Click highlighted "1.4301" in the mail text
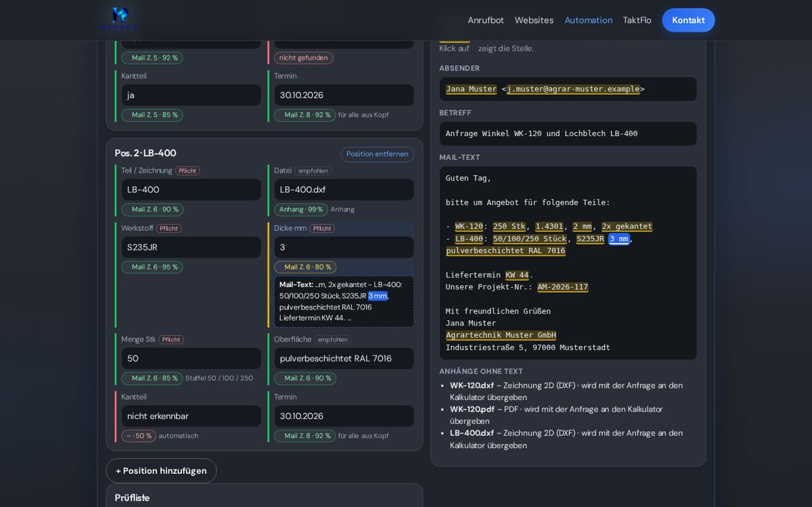Screen dimensions: 812x507 [549, 227]
